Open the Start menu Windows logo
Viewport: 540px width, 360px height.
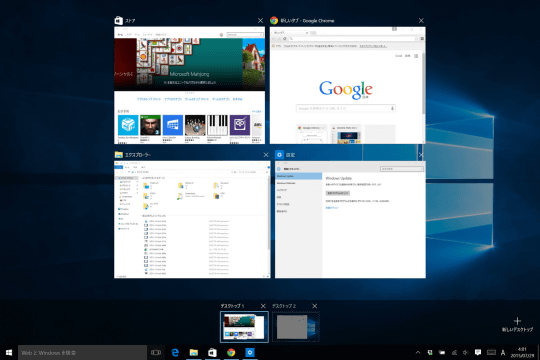9,352
